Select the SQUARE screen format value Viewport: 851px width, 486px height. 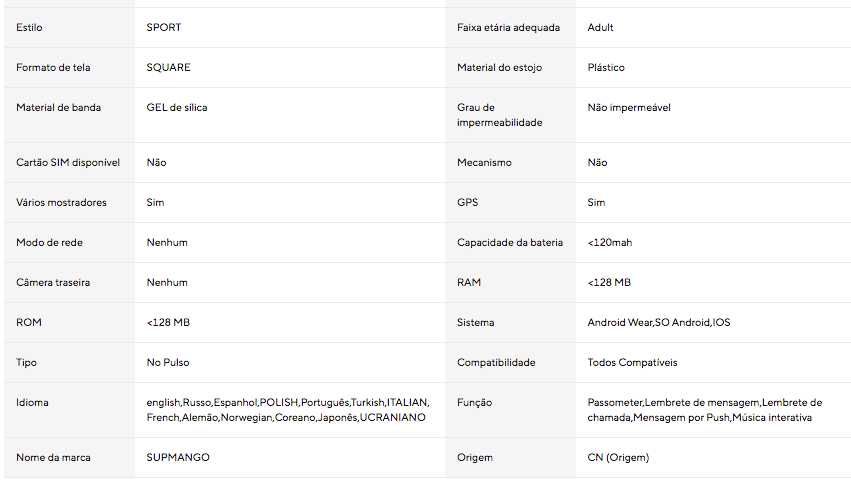pyautogui.click(x=168, y=68)
